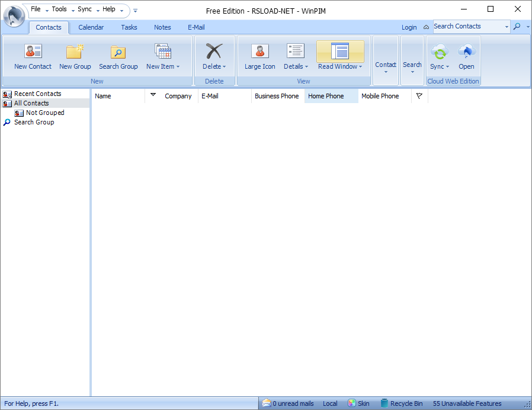Click the WinPIM application orb
The width and height of the screenshot is (532, 410).
(x=14, y=15)
